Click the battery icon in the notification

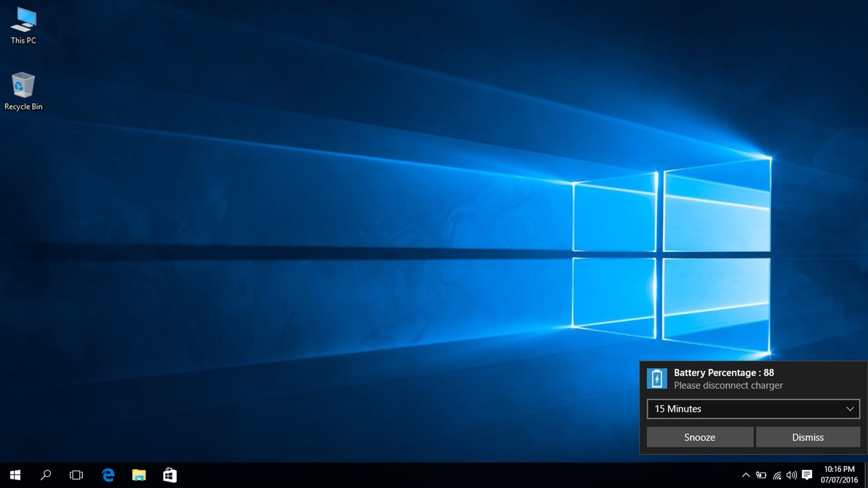(656, 378)
